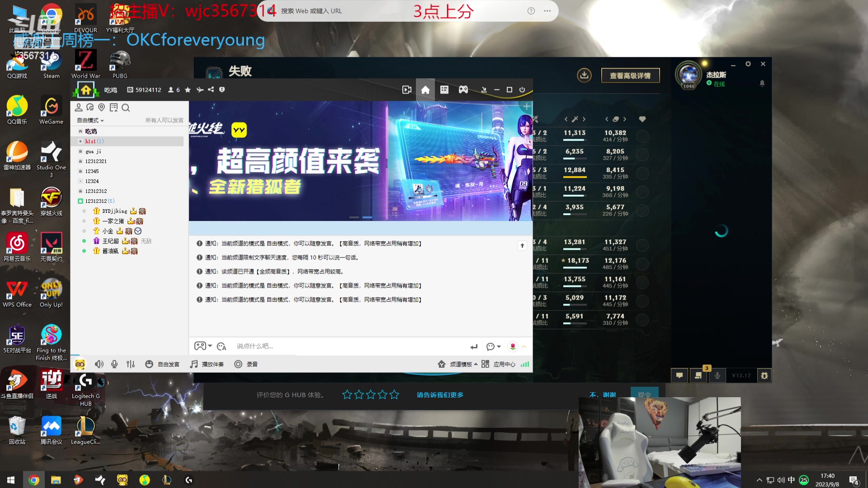Click the contacts person icon in YY sidebar
Viewport: 868px width, 488px height.
pyautogui.click(x=79, y=108)
